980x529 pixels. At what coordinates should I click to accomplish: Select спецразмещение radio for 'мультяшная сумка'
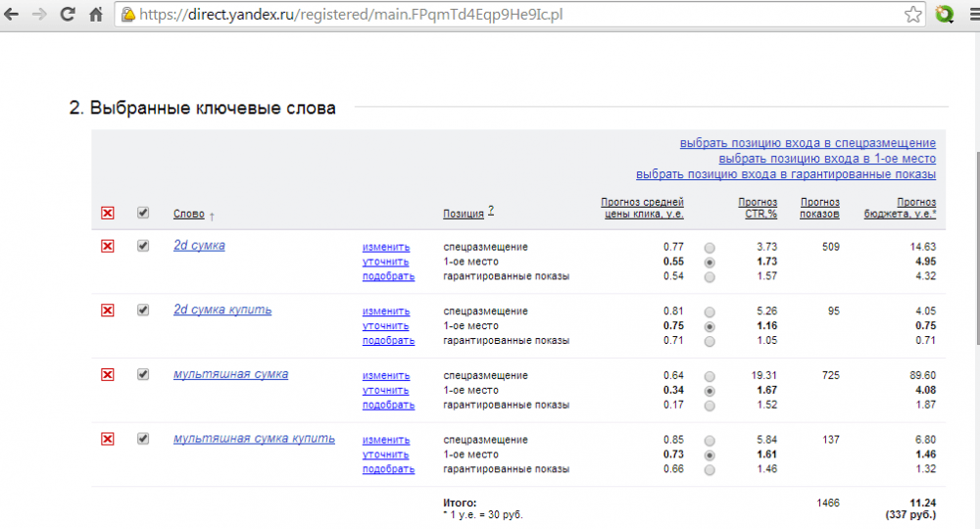pyautogui.click(x=710, y=376)
